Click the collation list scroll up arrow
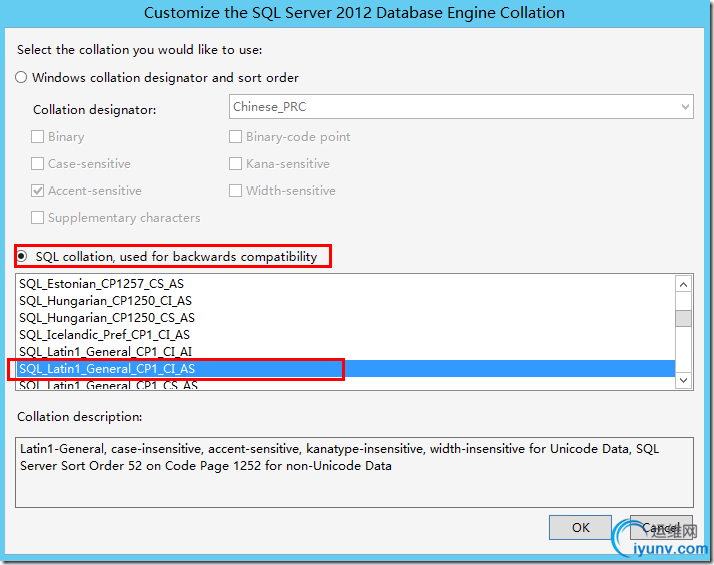 (x=683, y=285)
